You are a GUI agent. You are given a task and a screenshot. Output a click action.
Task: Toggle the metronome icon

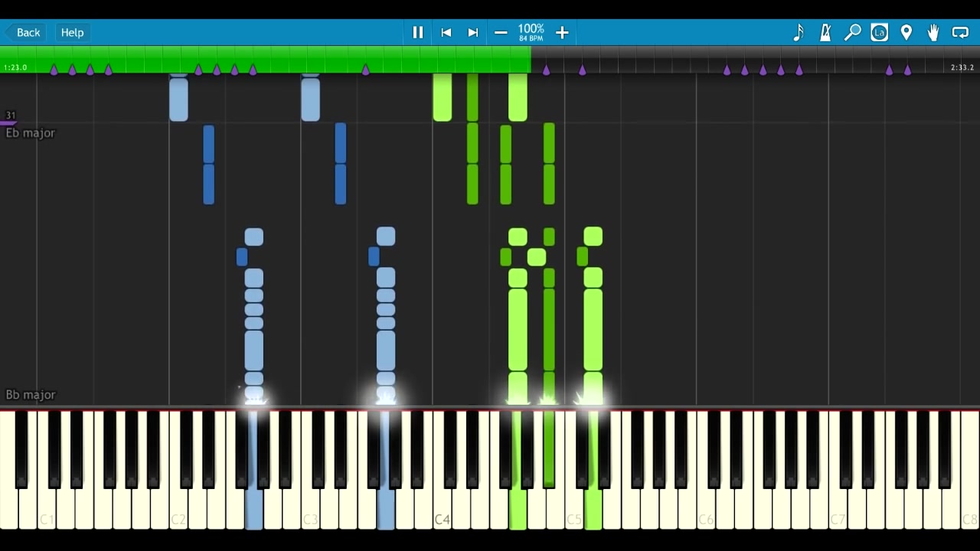click(825, 32)
